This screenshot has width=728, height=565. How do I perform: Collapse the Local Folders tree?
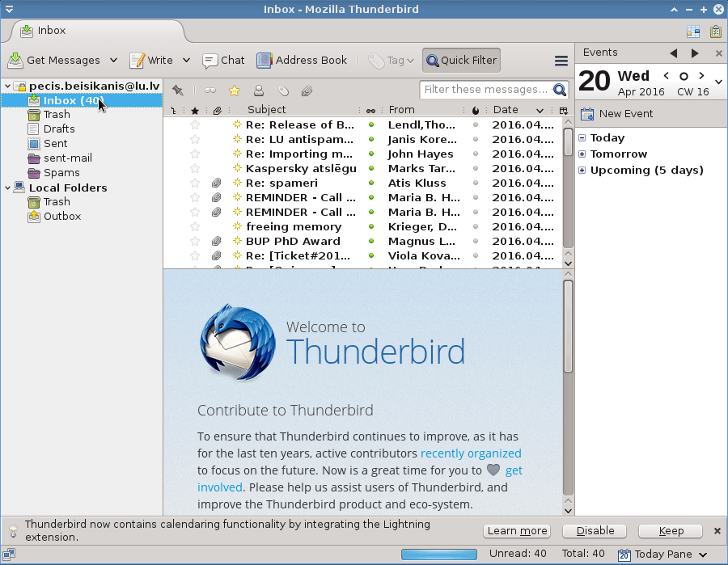tap(7, 188)
